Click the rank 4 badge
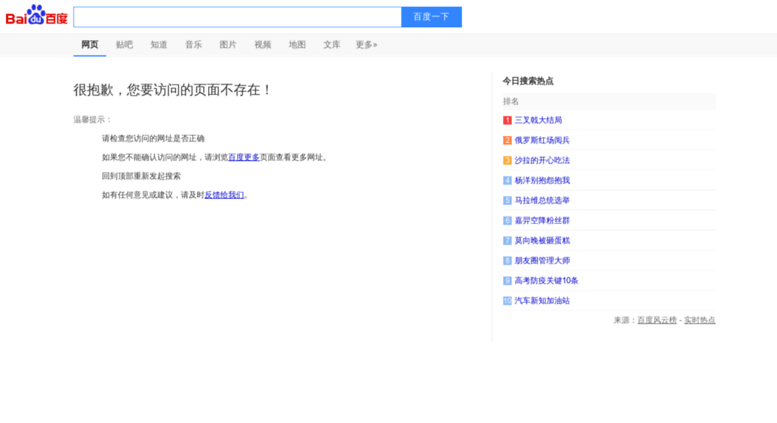777x423 pixels. tap(507, 180)
